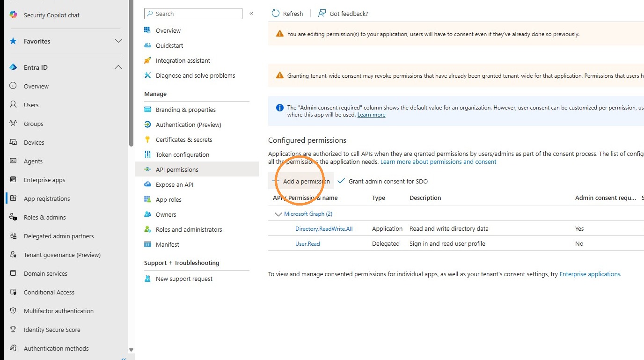Click 'Read and write directory data' description

(x=449, y=229)
